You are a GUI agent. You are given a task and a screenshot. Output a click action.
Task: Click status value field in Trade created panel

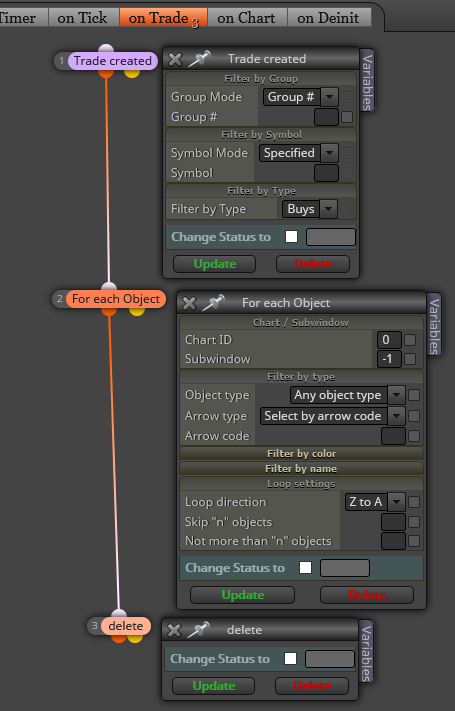click(331, 237)
